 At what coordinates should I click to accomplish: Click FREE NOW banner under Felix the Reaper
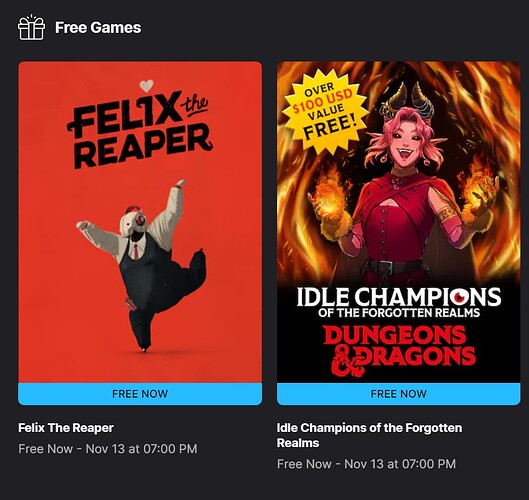(140, 394)
